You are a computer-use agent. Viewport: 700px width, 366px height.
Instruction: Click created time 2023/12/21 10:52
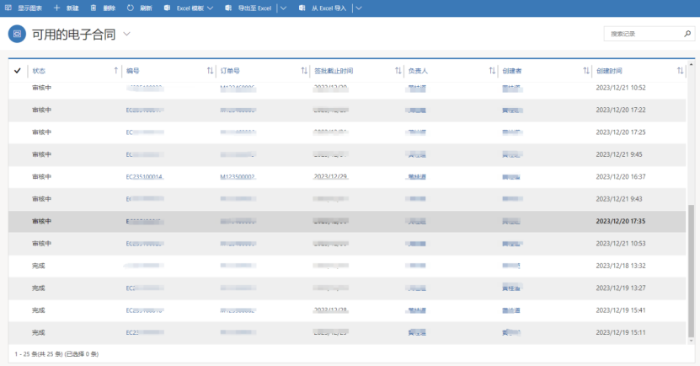(621, 87)
